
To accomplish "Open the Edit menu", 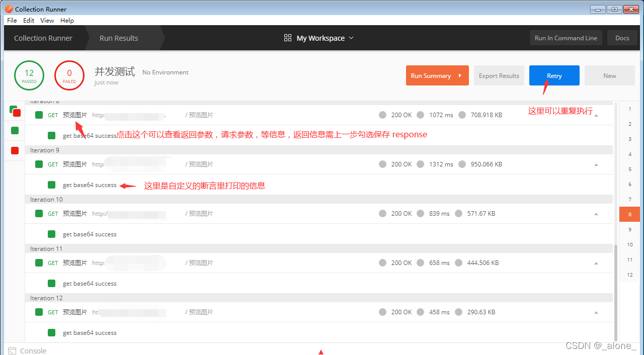I will [29, 20].
